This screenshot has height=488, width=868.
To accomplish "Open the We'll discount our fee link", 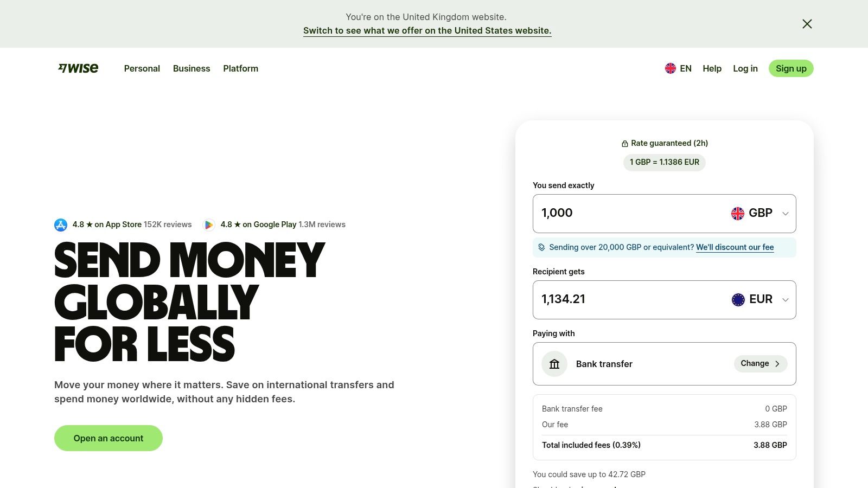I will 735,247.
